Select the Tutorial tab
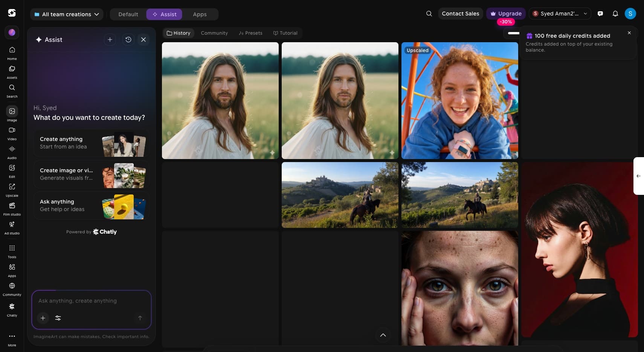 285,33
